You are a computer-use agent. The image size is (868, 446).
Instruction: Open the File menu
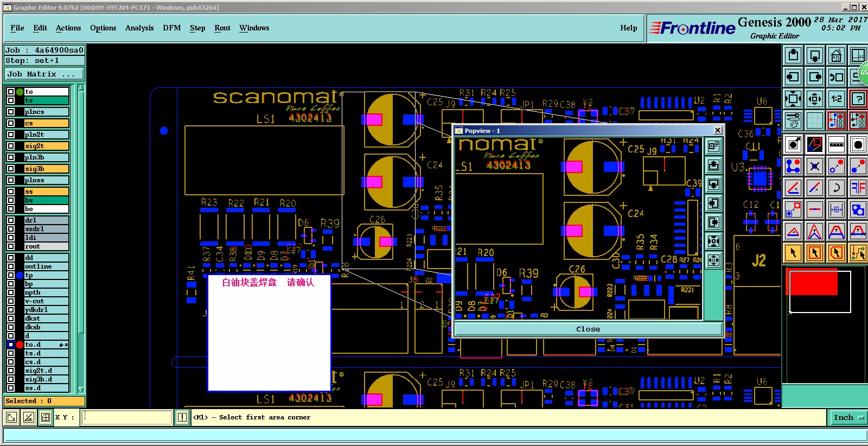(x=17, y=28)
